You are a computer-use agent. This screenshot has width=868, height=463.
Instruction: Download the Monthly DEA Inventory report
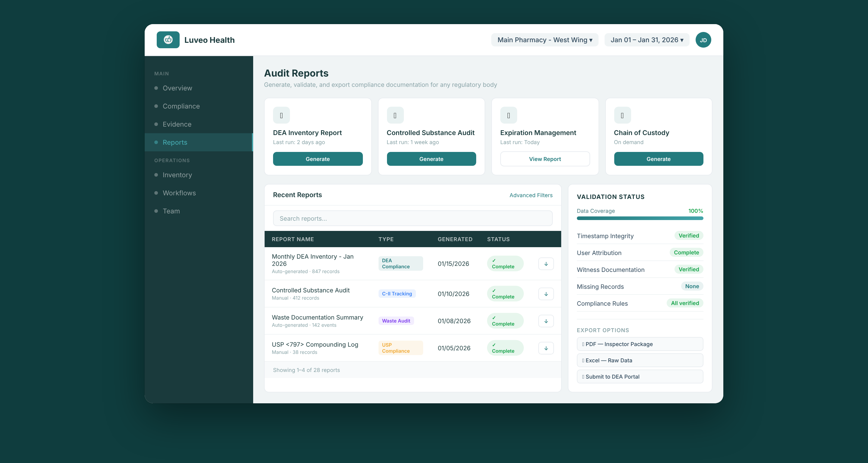pyautogui.click(x=546, y=264)
